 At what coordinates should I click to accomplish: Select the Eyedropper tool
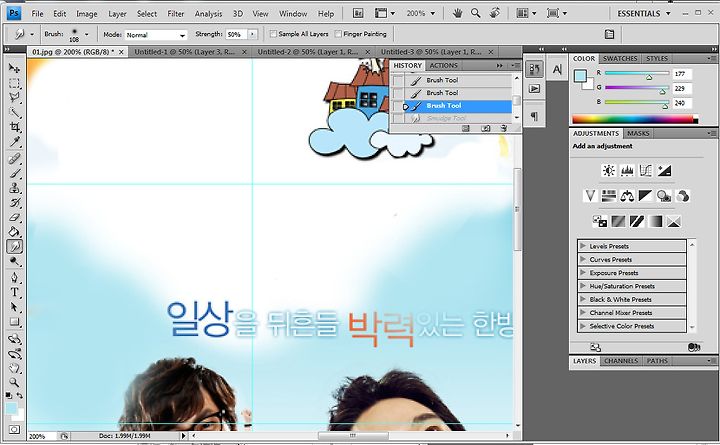14,141
